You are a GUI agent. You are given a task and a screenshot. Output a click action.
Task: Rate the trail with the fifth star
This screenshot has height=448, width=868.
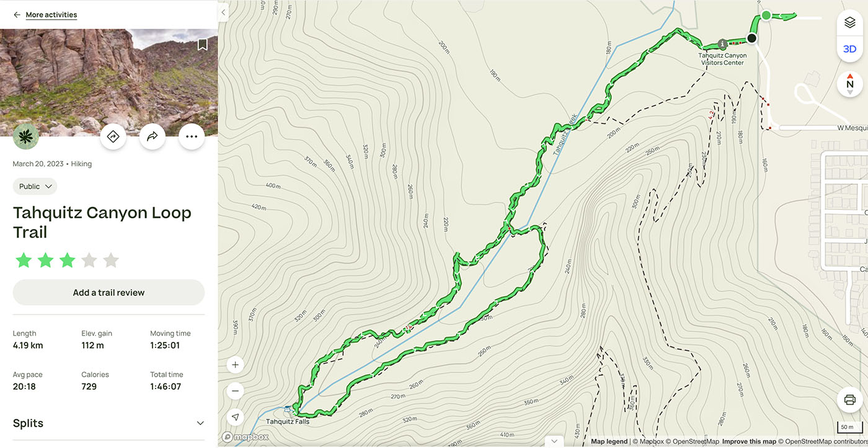(x=111, y=260)
